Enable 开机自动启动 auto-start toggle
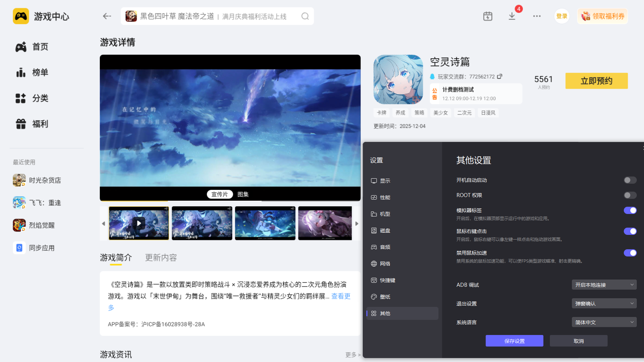The width and height of the screenshot is (644, 362). pyautogui.click(x=630, y=180)
